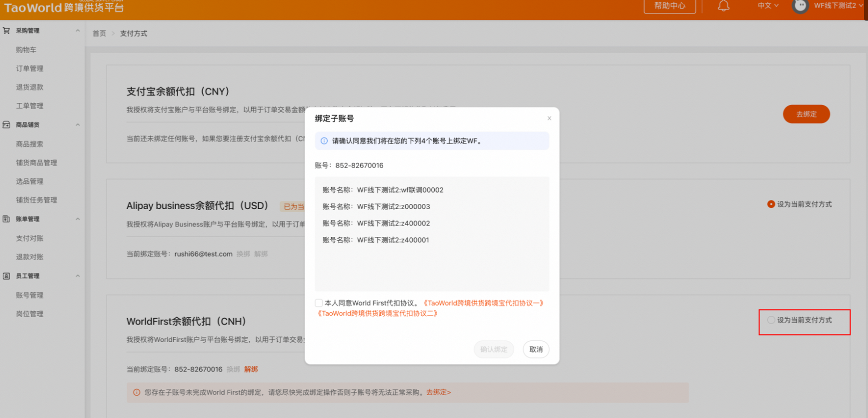
Task: Open the 中文 language dropdown
Action: 768,6
